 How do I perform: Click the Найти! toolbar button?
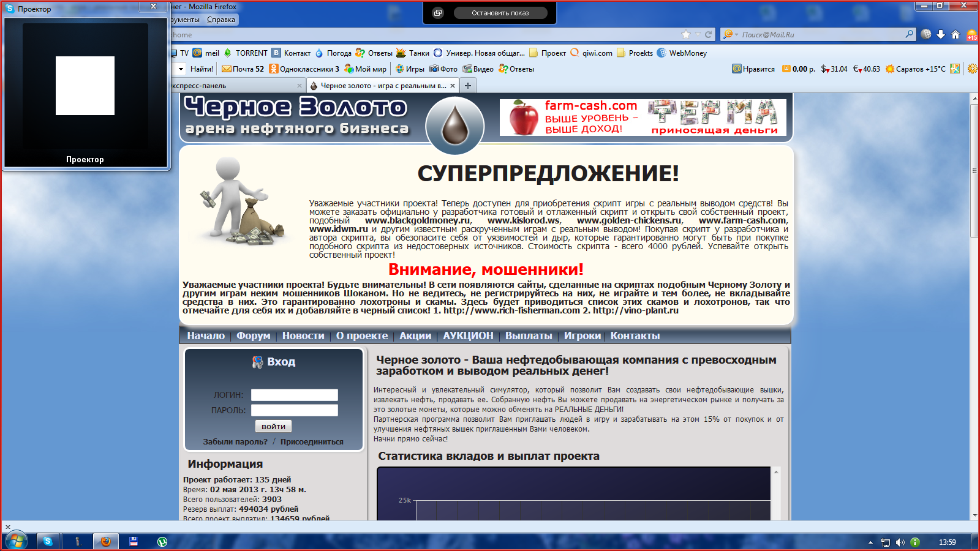pos(202,69)
